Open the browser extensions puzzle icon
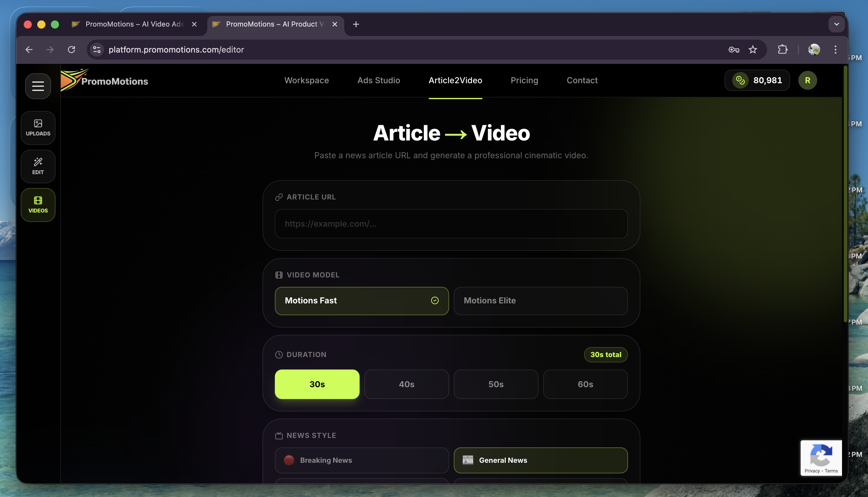This screenshot has height=497, width=868. tap(782, 50)
